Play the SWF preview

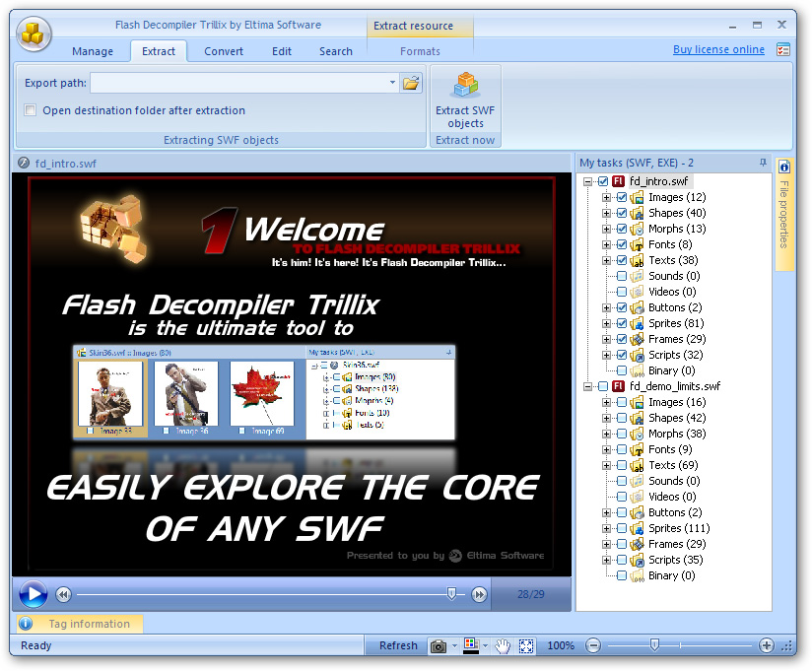pos(34,594)
